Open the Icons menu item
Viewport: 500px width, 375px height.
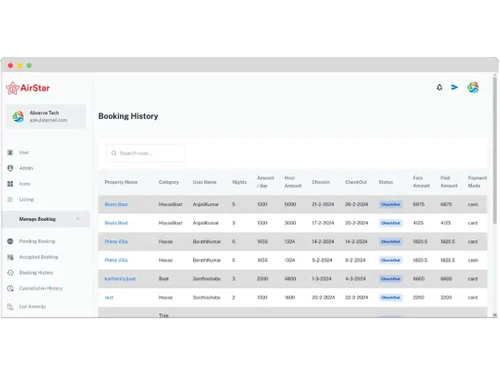(25, 184)
